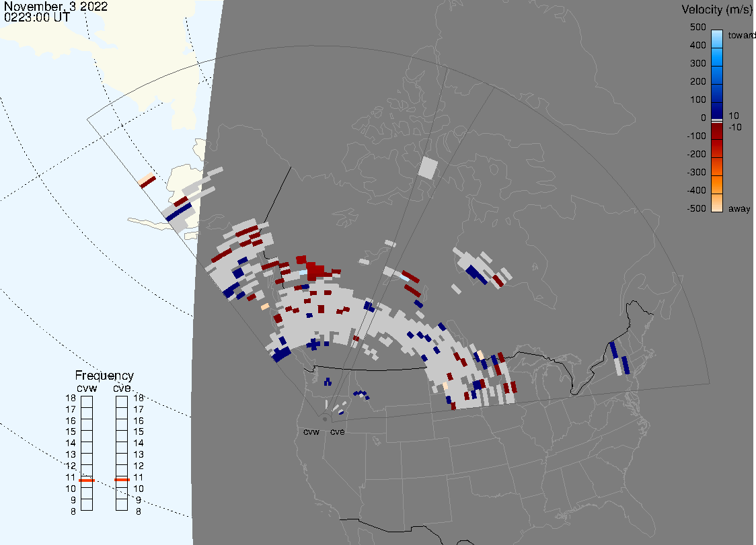Click the "Velocity (m/s)" legend title
The image size is (756, 545).
716,9
